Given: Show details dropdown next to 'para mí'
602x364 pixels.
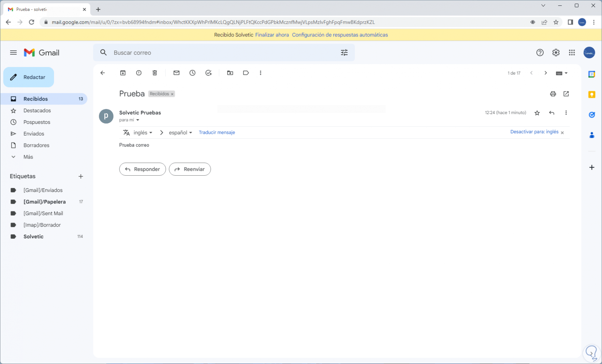Looking at the screenshot, I should coord(138,120).
